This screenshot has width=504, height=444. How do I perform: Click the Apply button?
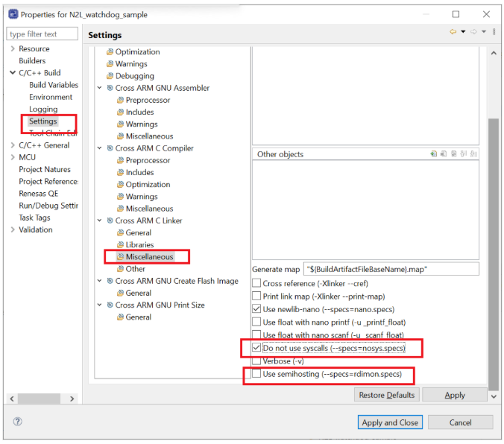coord(455,395)
